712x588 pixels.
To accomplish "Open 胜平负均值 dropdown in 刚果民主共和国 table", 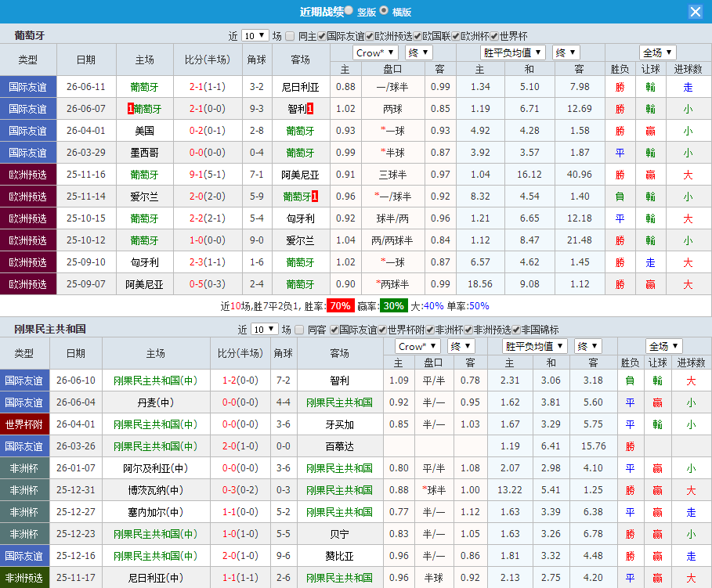I will (x=535, y=346).
